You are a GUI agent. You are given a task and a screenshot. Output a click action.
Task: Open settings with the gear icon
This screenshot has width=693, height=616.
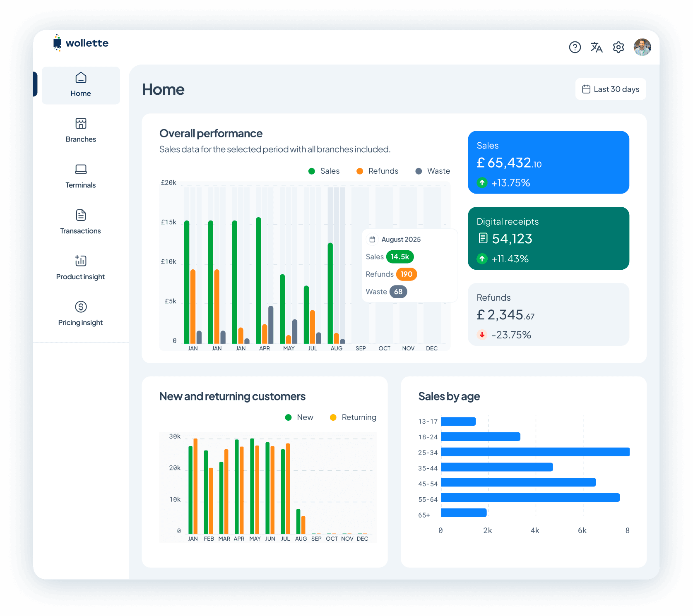tap(618, 47)
